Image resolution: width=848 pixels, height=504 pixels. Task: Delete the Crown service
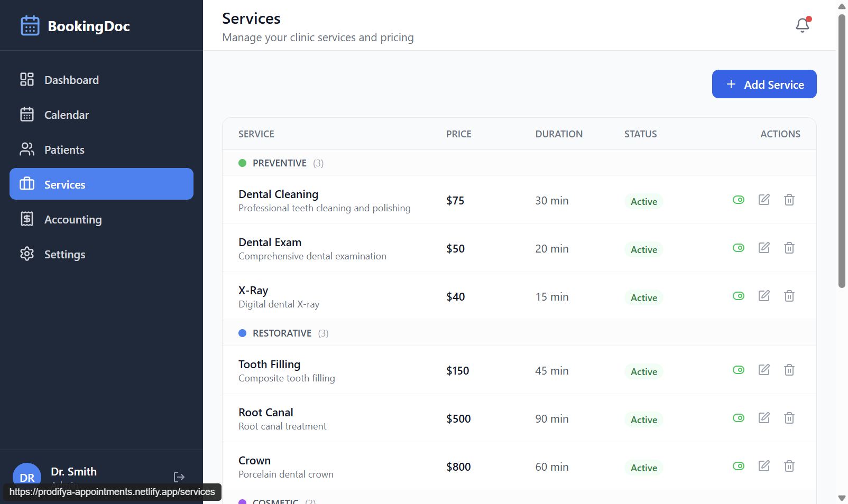789,466
